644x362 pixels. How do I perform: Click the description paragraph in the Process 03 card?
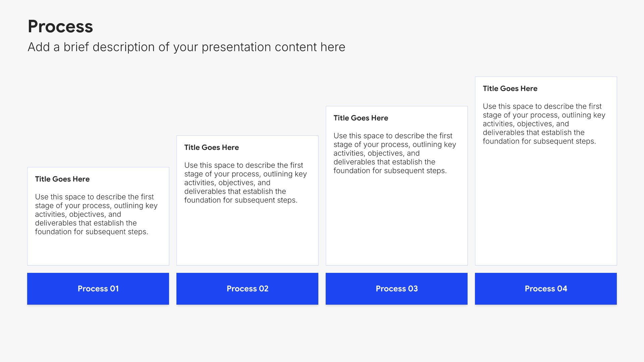[x=395, y=153]
